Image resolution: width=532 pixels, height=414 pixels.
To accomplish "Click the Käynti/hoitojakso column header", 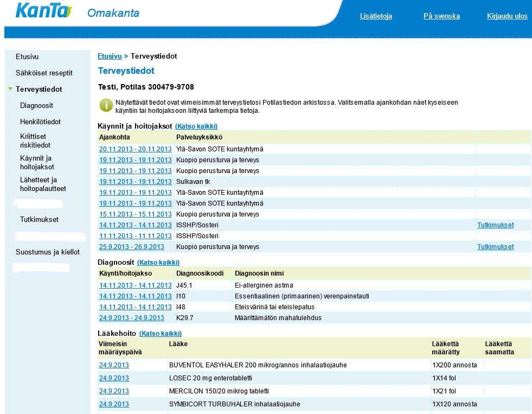I will pyautogui.click(x=125, y=273).
